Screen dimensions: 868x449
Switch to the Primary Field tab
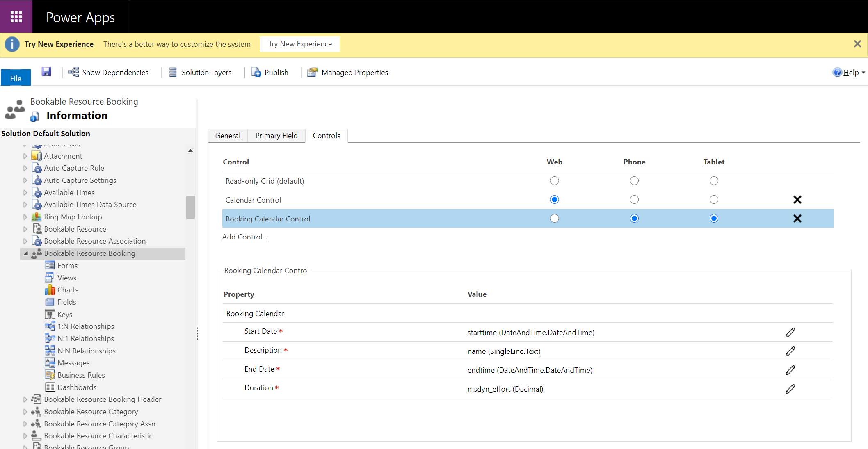tap(277, 136)
